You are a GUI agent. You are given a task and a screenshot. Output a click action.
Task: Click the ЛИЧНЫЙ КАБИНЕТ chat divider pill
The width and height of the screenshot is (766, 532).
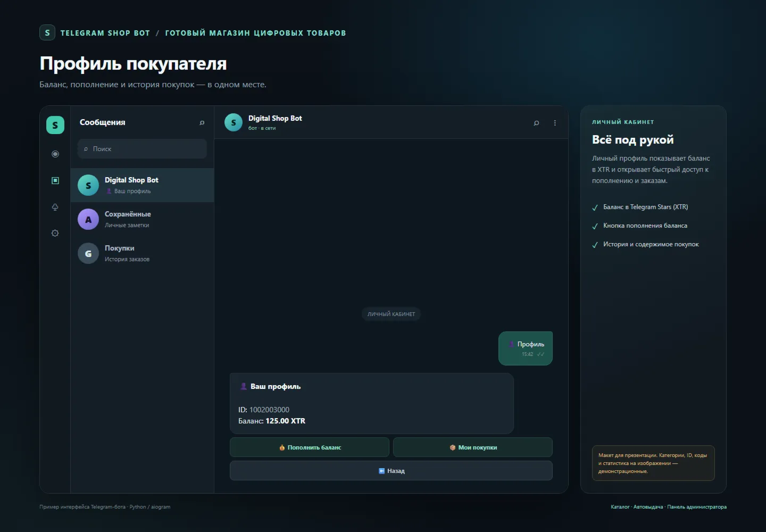tap(391, 314)
